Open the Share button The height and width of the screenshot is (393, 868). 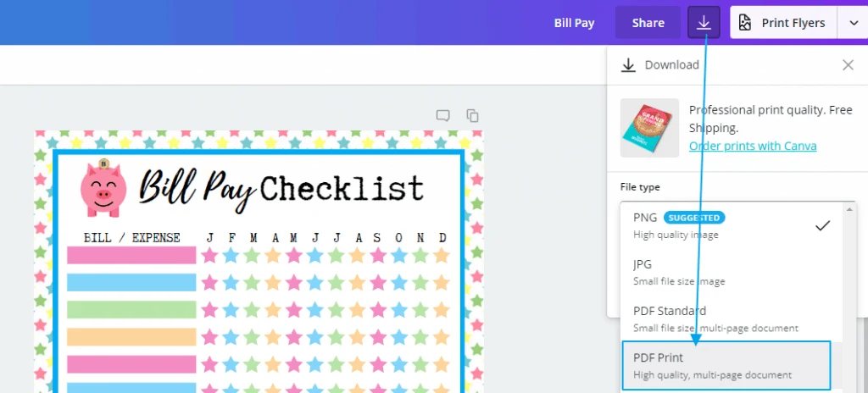(x=648, y=23)
